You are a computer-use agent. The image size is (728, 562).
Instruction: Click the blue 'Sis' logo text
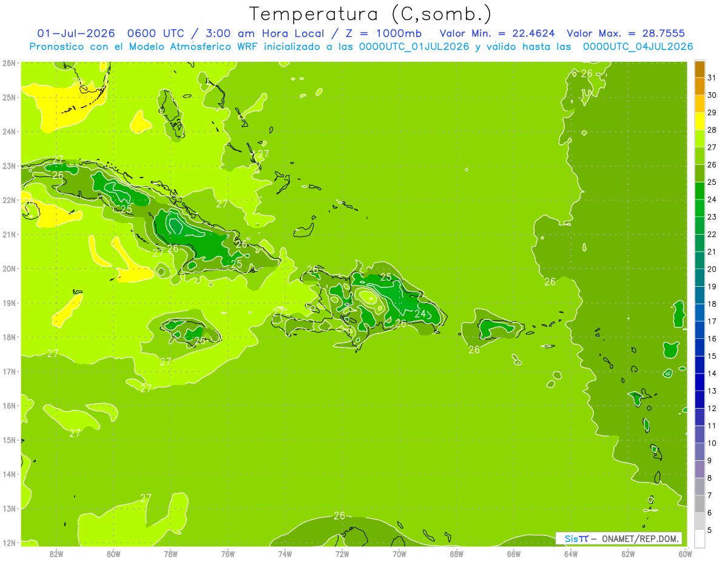[x=571, y=538]
